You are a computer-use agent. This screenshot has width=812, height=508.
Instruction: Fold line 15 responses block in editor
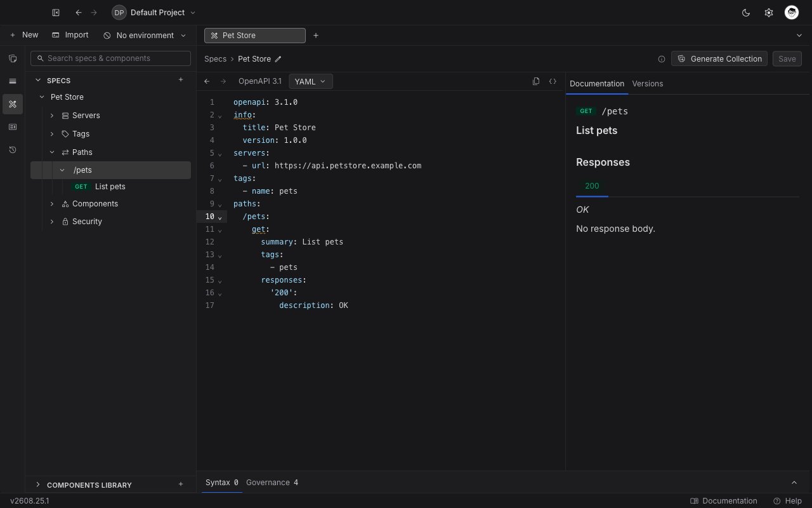(x=220, y=281)
